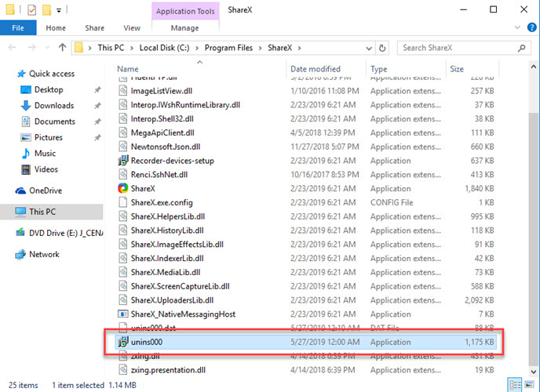This screenshot has height=392, width=540.
Task: Open the Videos folder in sidebar
Action: tap(39, 169)
